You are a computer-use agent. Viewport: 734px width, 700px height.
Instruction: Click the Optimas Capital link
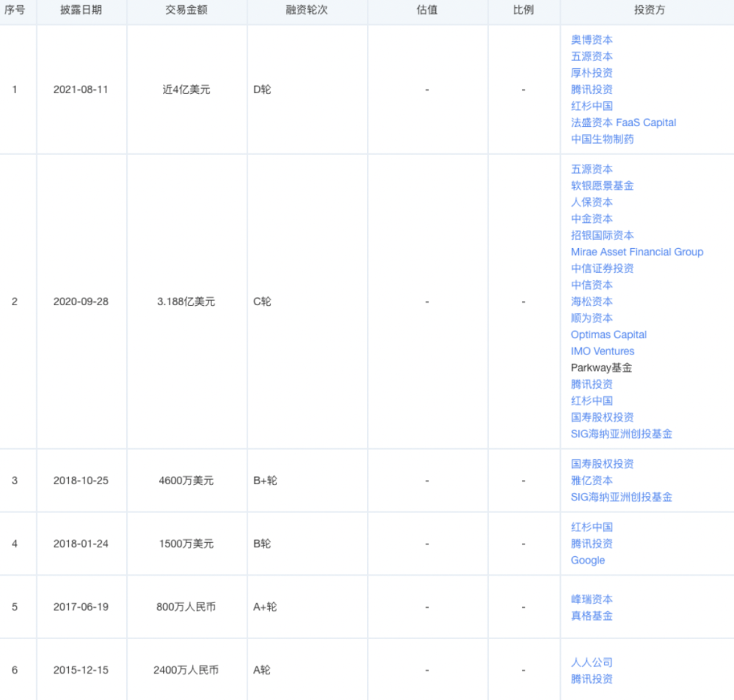(x=608, y=335)
